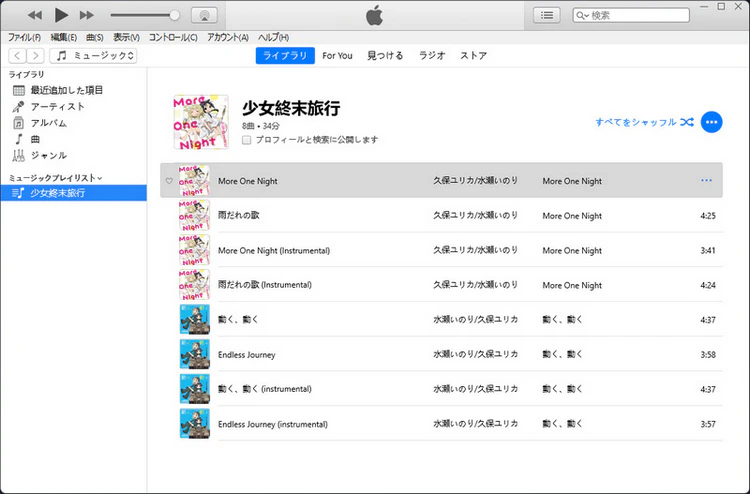Screen dimensions: 750x494
Task: Open the AirPlay output button
Action: tap(204, 15)
